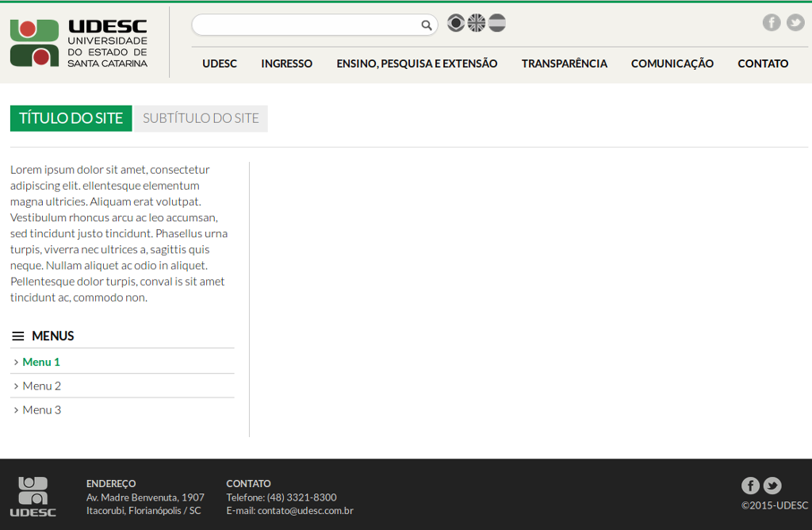Expand Menu 1 in the sidebar

41,362
